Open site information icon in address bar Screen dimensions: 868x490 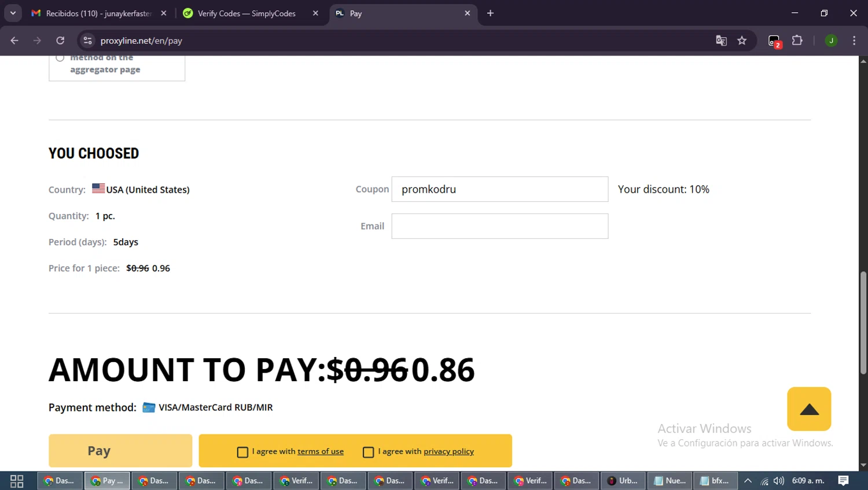[x=87, y=40]
